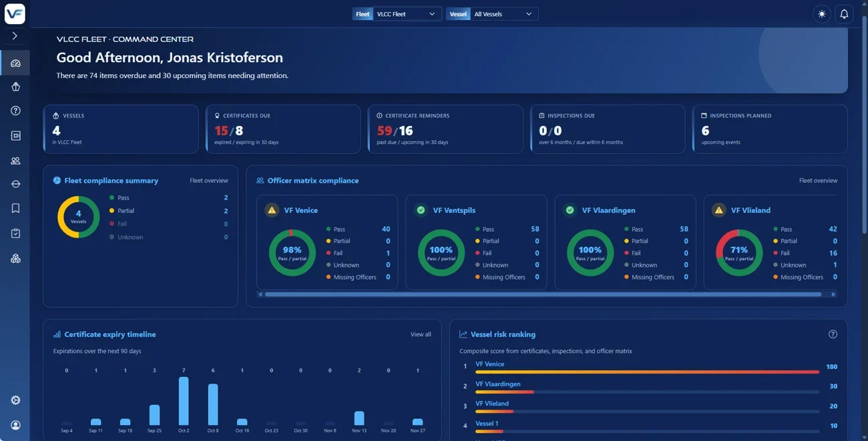Image resolution: width=868 pixels, height=441 pixels.
Task: Click the 98% donut for VF Venice
Action: [292, 253]
